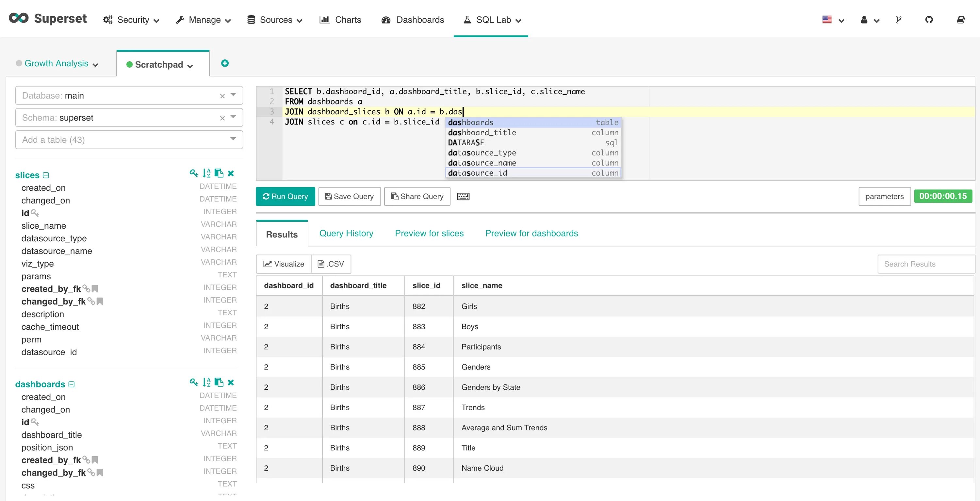Open the language flag dropdown
980x501 pixels.
[832, 20]
